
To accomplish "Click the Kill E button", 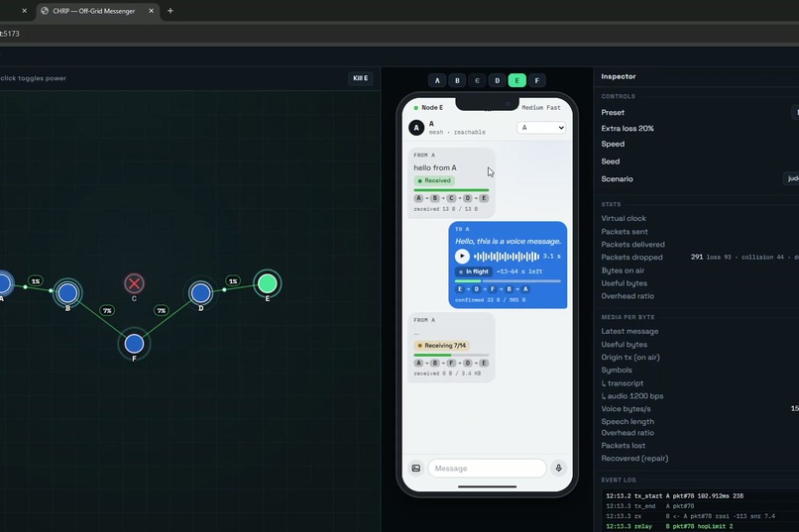I will click(360, 78).
